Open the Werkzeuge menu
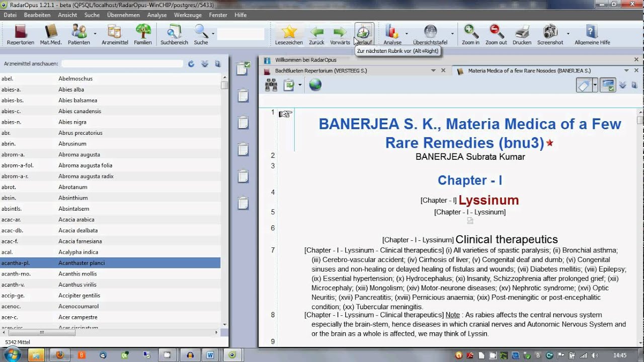 tap(188, 15)
